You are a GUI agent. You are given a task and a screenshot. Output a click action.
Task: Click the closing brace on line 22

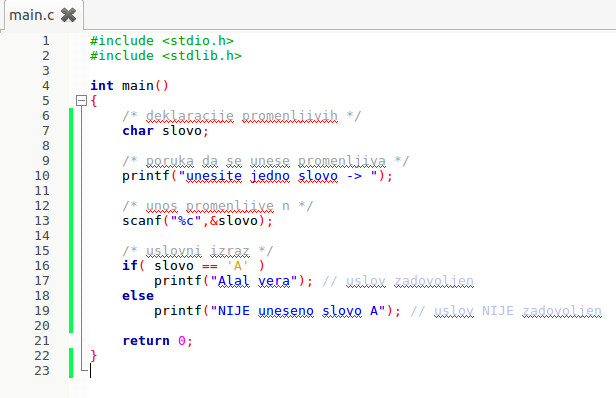coord(94,356)
